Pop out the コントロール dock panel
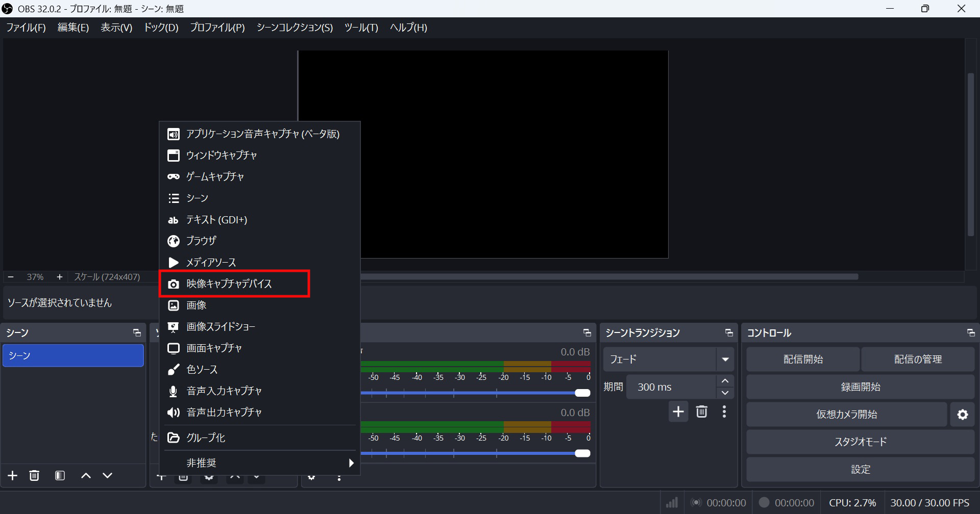The image size is (980, 514). (970, 333)
